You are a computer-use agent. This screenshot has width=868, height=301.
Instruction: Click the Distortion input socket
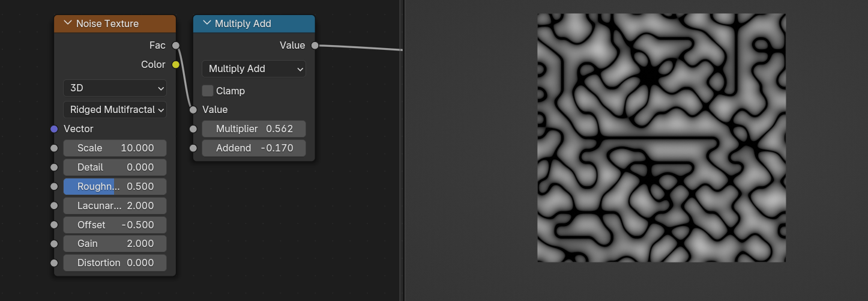tap(54, 263)
